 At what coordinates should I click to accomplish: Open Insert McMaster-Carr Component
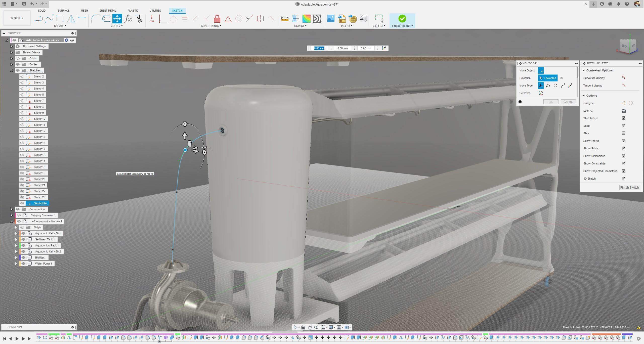coord(353,19)
